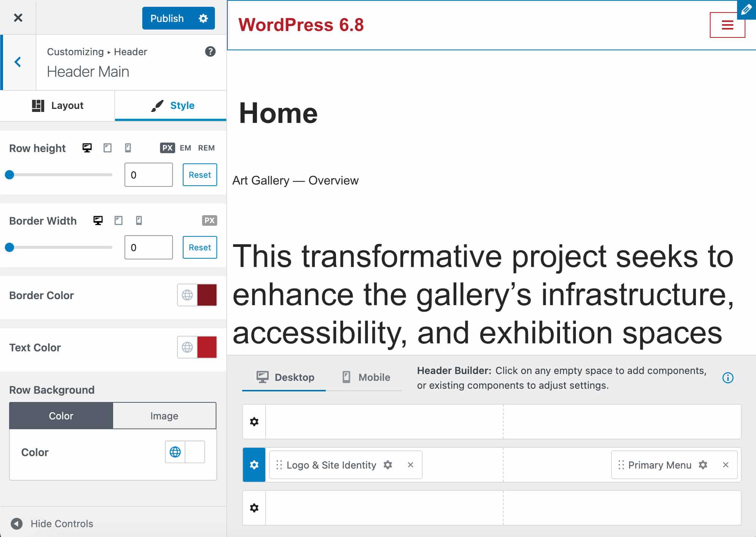Open the Publish settings gear
Screen dimensions: 756x537
(203, 18)
